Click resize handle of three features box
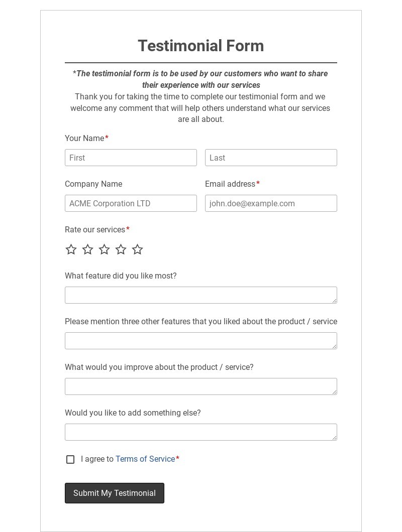402x532 pixels. pyautogui.click(x=334, y=346)
